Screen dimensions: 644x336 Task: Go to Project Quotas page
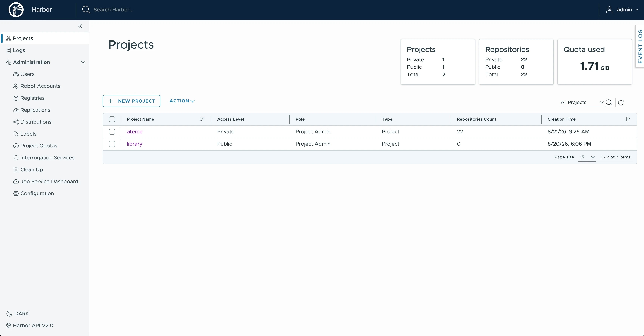point(39,146)
